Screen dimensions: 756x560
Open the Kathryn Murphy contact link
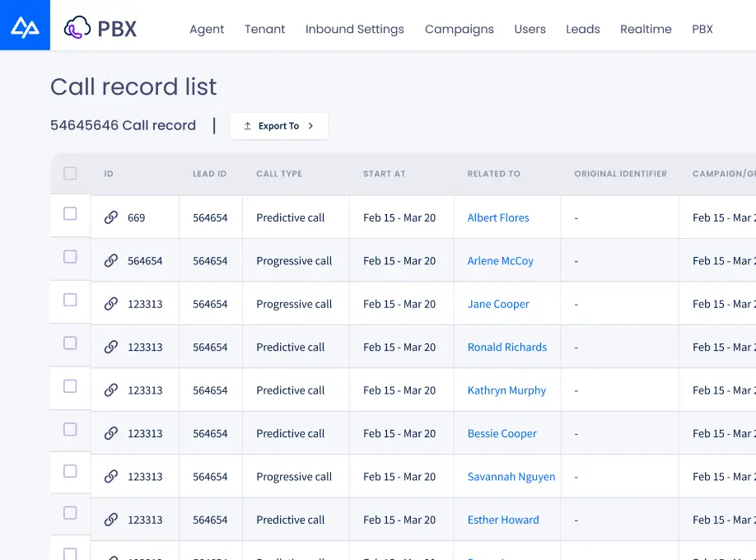click(506, 390)
